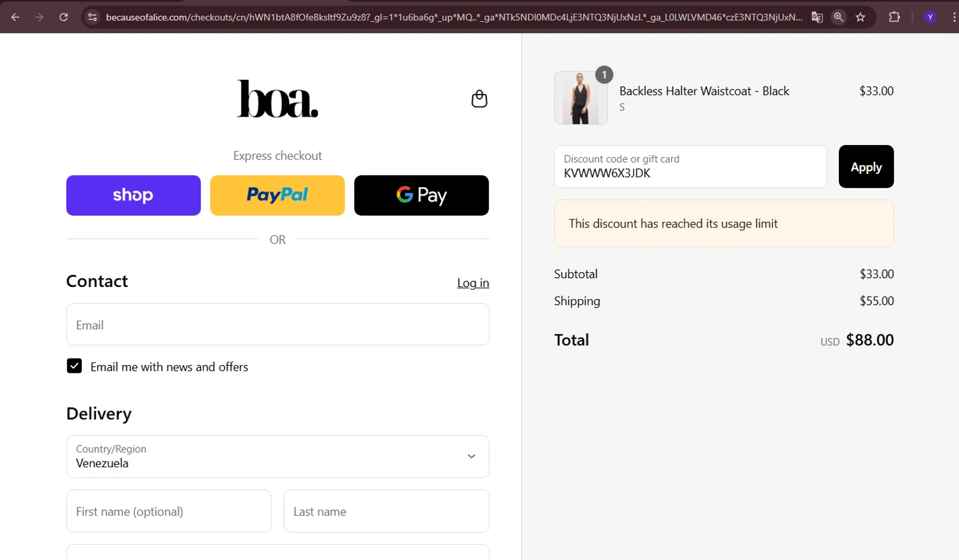959x560 pixels.
Task: Open the Backless Halter Waistcoat product thumbnail
Action: coord(581,98)
